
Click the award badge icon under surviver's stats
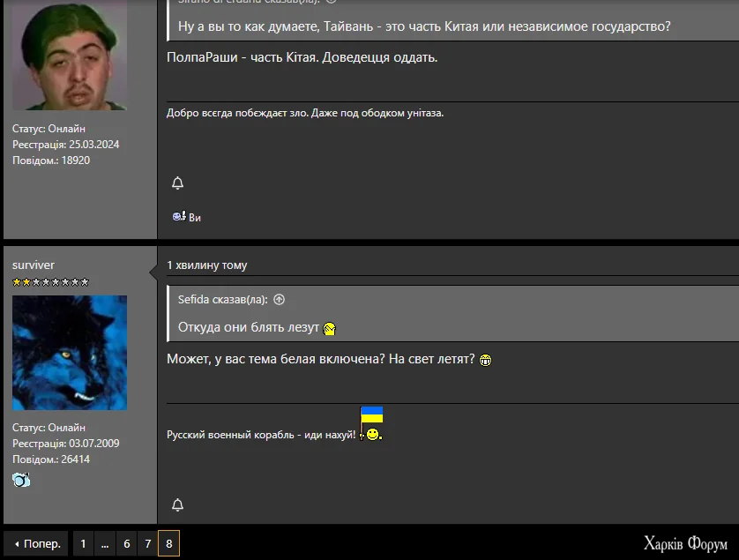click(21, 480)
